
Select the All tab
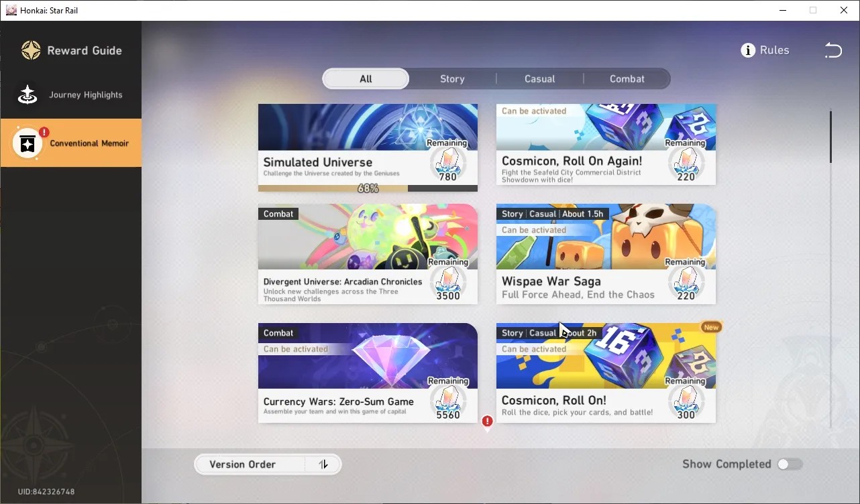coord(366,79)
